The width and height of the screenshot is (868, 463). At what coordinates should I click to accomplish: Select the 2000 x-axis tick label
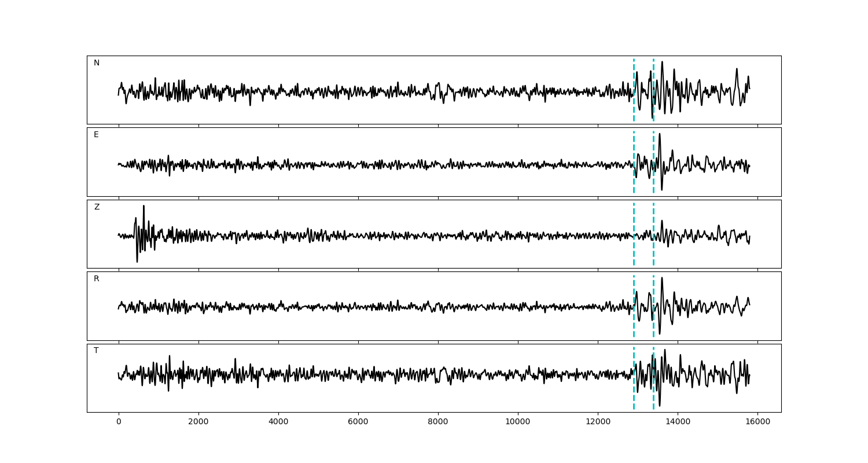click(x=198, y=422)
